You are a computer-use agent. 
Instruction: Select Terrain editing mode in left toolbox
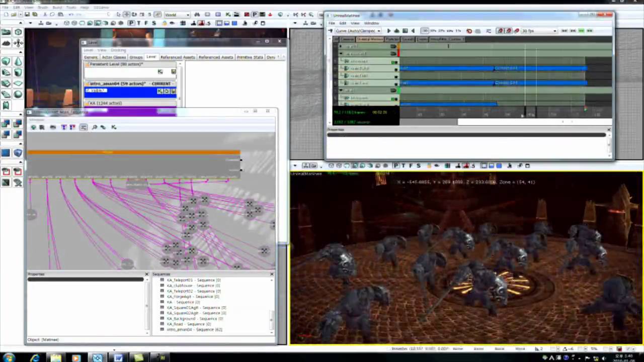tap(6, 43)
